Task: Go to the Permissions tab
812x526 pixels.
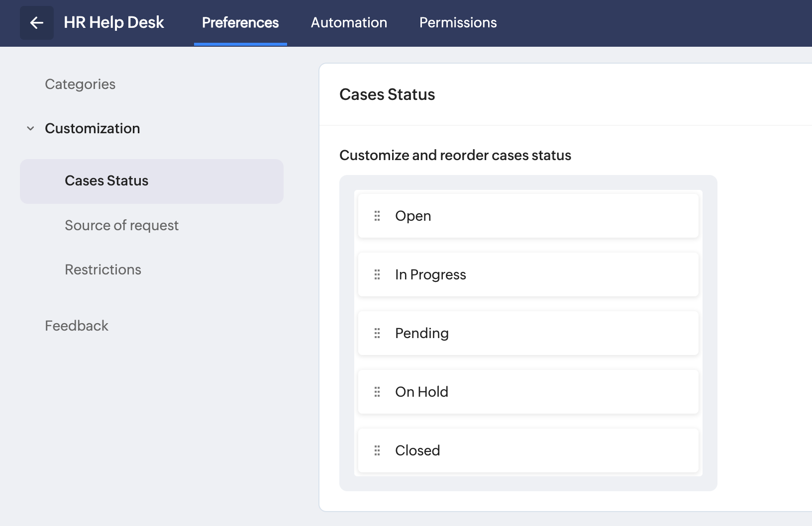Action: (x=458, y=23)
